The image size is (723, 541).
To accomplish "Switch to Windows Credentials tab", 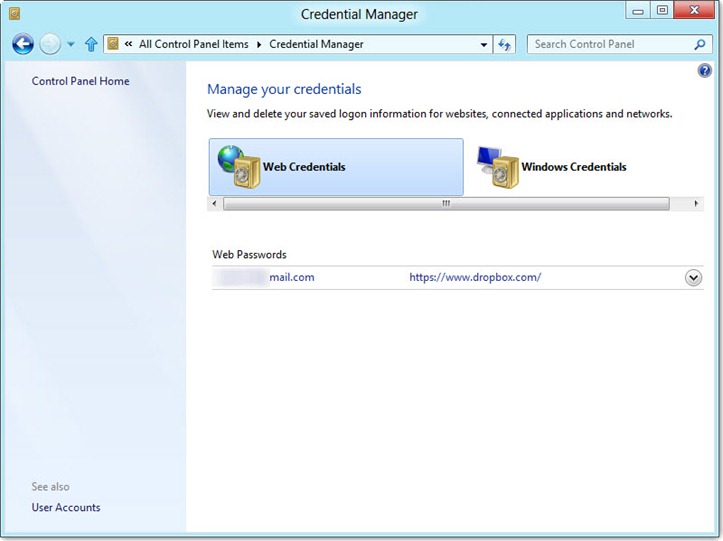I will [x=574, y=167].
